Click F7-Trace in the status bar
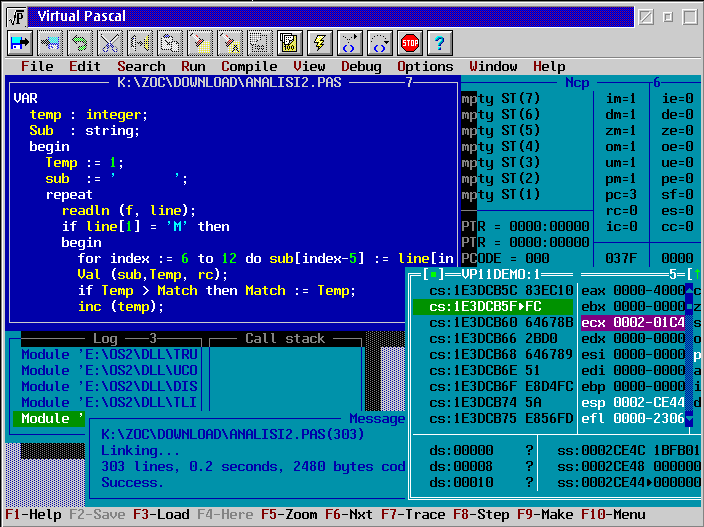 [412, 515]
